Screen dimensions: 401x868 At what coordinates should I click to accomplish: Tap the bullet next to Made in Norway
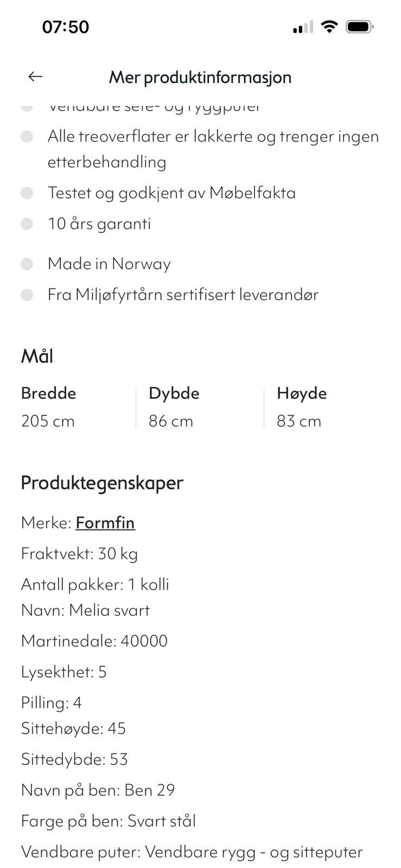27,264
